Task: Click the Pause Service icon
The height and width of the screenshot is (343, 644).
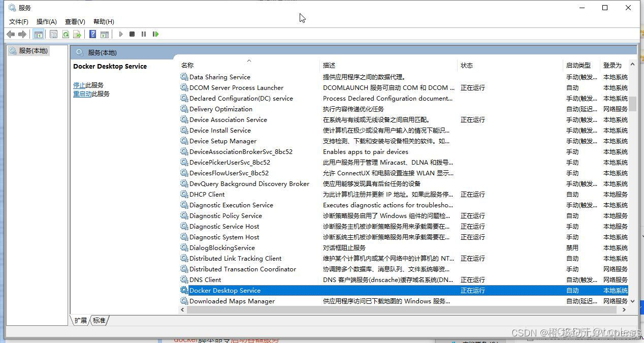Action: tap(144, 34)
